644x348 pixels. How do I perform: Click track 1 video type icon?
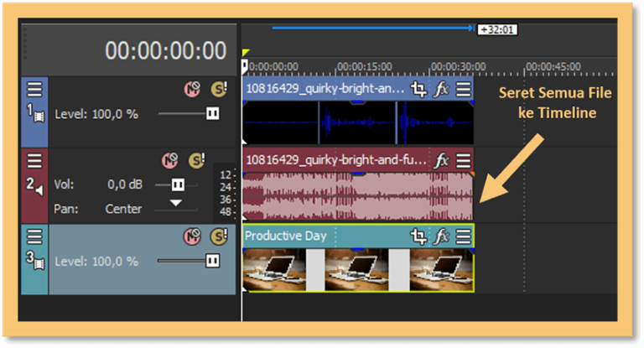[39, 117]
